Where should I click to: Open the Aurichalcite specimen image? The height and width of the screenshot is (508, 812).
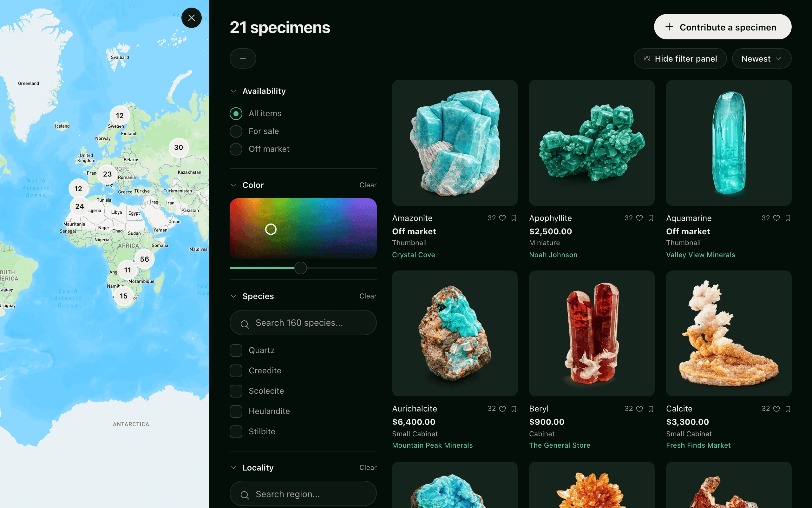(x=455, y=333)
